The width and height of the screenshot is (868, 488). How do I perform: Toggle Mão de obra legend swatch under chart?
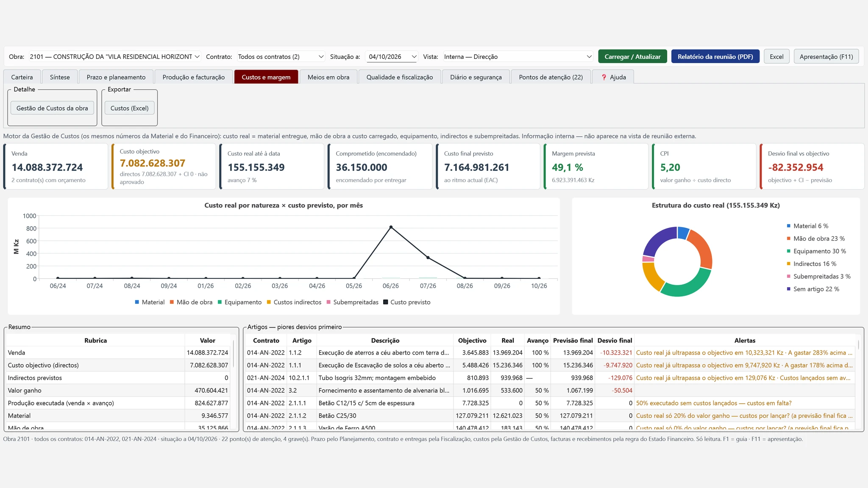172,302
